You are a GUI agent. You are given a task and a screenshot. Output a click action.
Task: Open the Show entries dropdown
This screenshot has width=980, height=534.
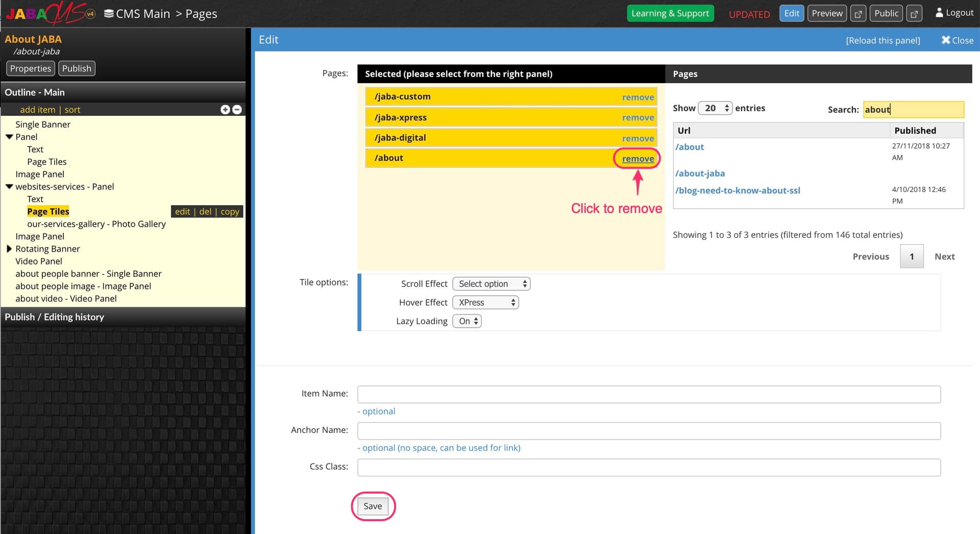[715, 108]
